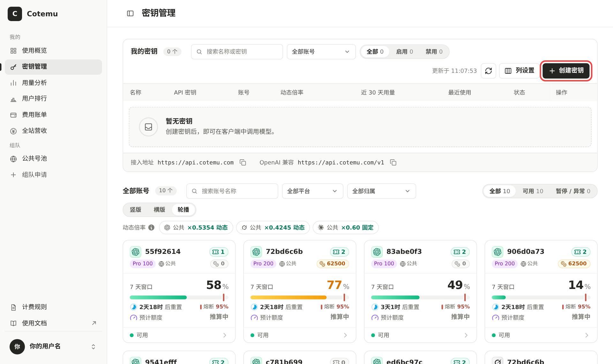The width and height of the screenshot is (613, 364).
Task: Toggle the sidebar collapse icon
Action: (130, 13)
